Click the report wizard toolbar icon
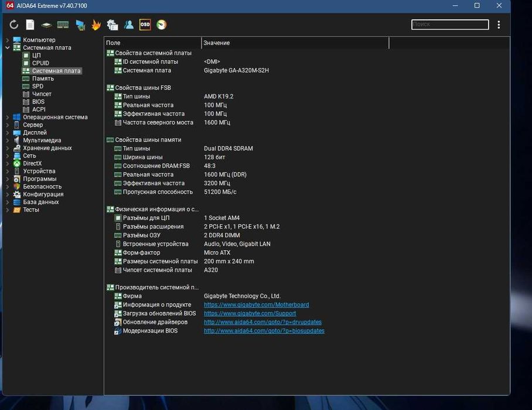This screenshot has height=410, width=532. pos(112,25)
